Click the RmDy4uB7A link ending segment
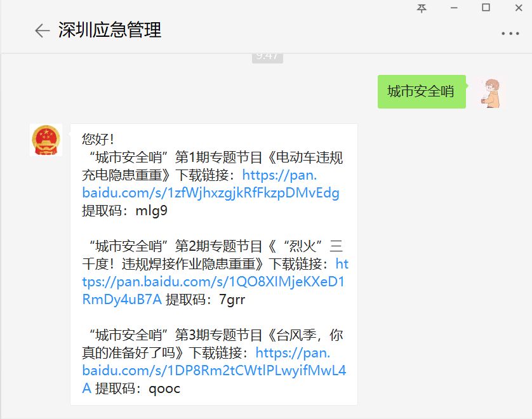532x419 pixels. tap(122, 300)
